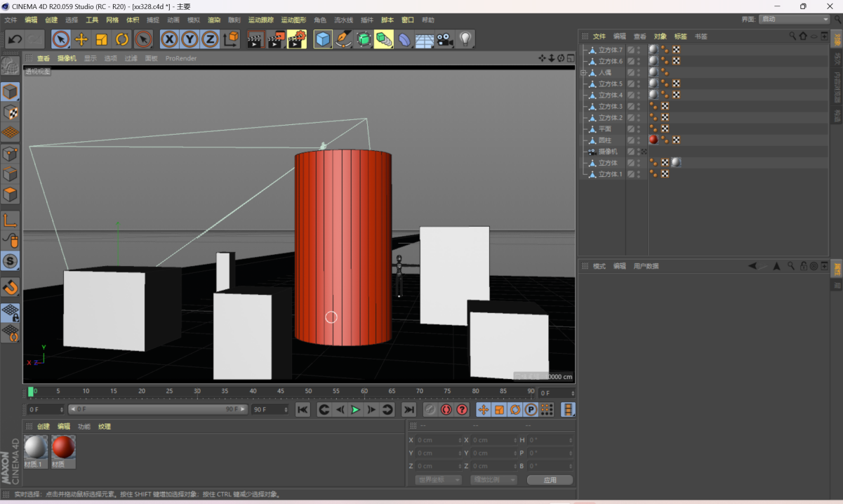Open the 渲染 menu
843x504 pixels.
[x=214, y=20]
